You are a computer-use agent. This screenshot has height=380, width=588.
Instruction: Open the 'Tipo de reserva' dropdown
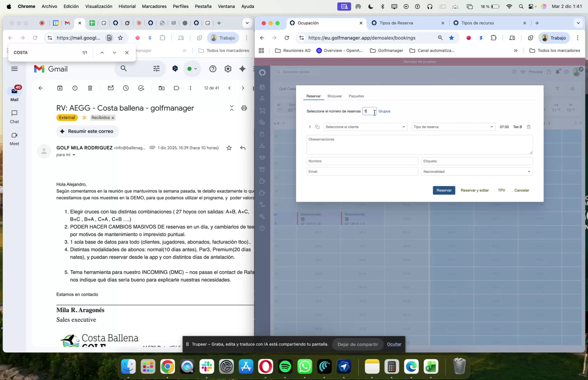pos(453,127)
